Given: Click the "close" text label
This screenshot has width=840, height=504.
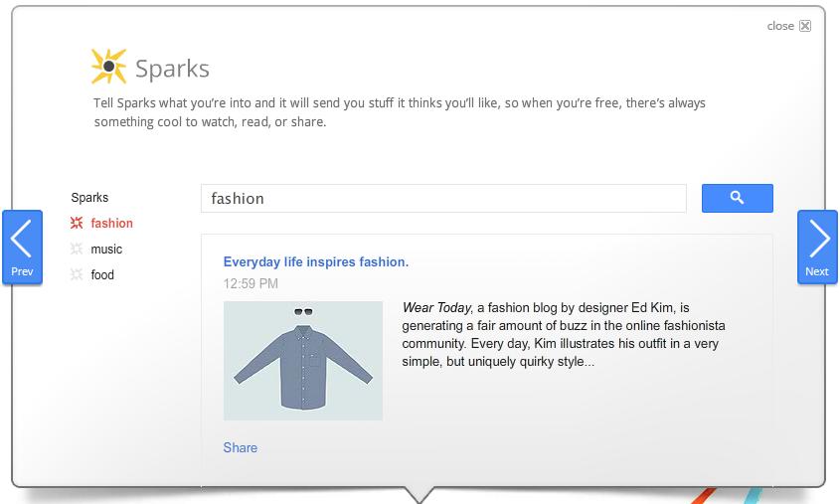Looking at the screenshot, I should (x=780, y=26).
